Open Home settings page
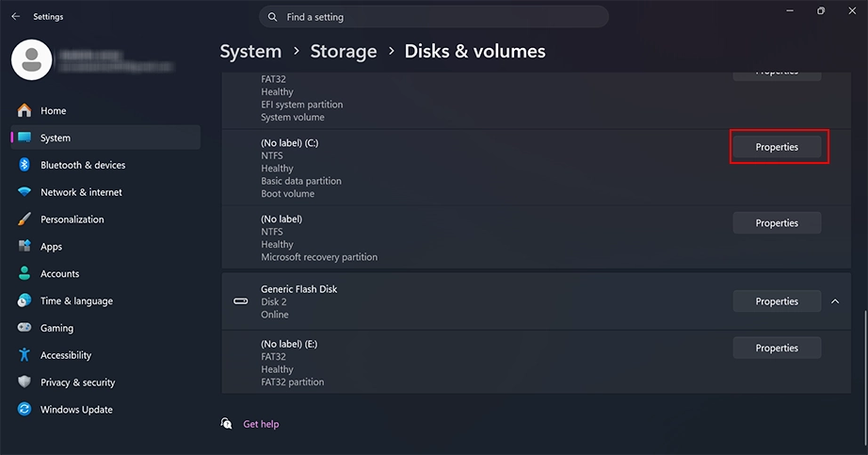Screen dimensions: 868x455 click(x=105, y=111)
